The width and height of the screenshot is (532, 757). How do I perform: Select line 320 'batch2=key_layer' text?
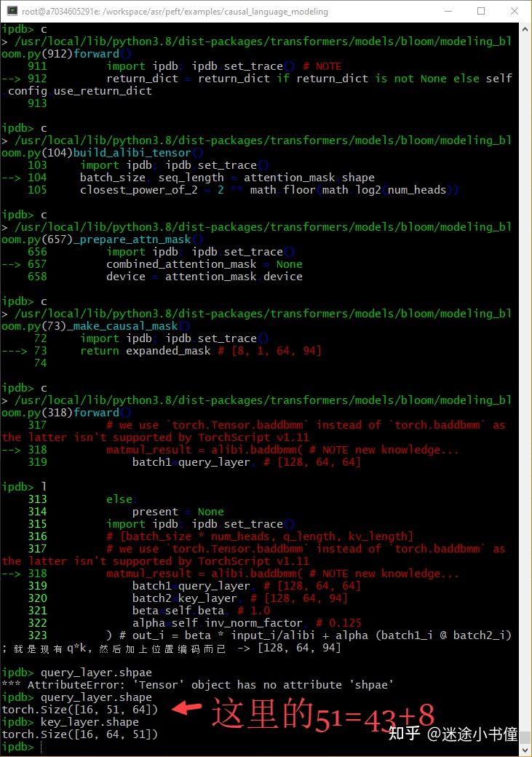tap(184, 598)
